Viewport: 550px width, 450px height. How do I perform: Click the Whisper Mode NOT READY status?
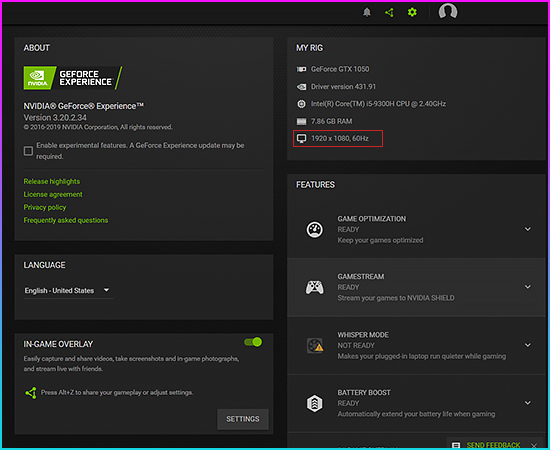tap(356, 345)
